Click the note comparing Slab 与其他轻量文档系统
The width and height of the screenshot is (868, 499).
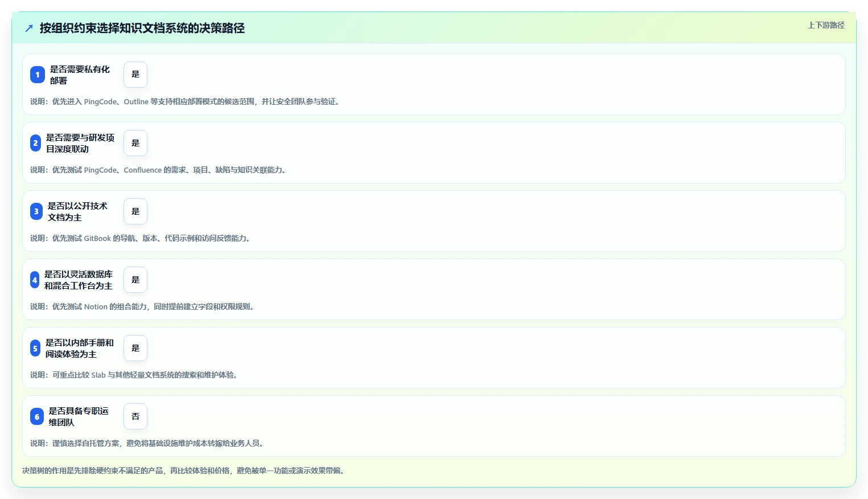[135, 375]
